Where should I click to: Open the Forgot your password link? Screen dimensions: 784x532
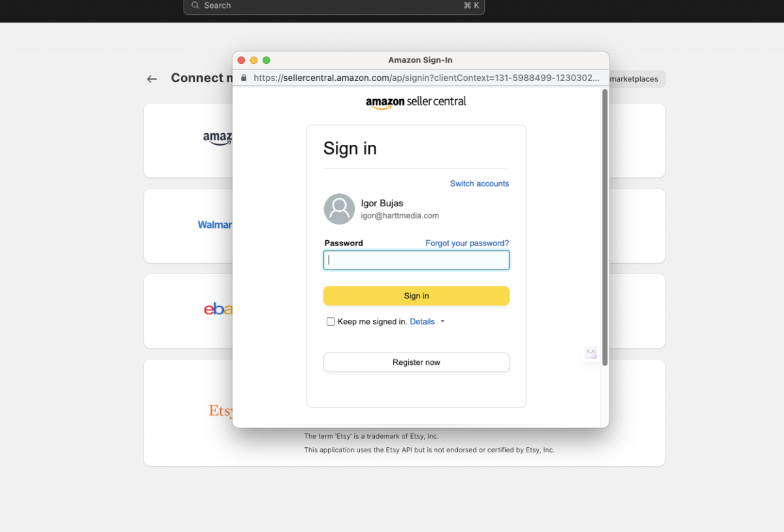click(x=466, y=243)
